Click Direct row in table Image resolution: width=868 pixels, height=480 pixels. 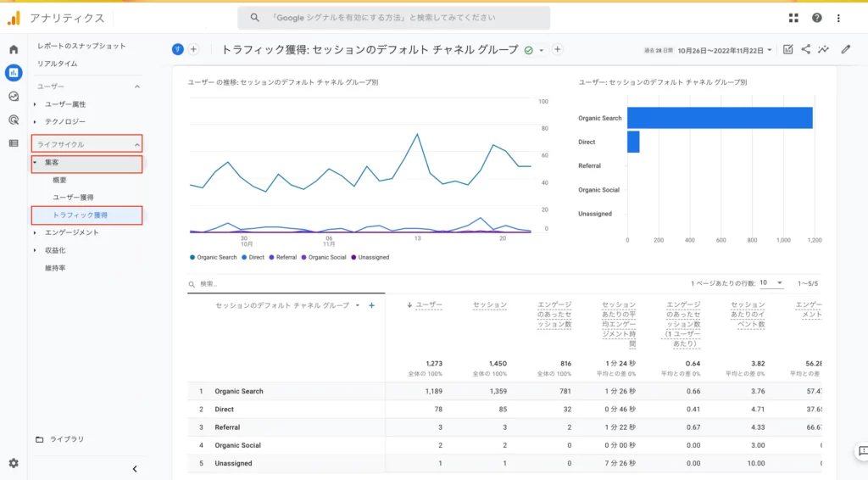[x=504, y=410]
